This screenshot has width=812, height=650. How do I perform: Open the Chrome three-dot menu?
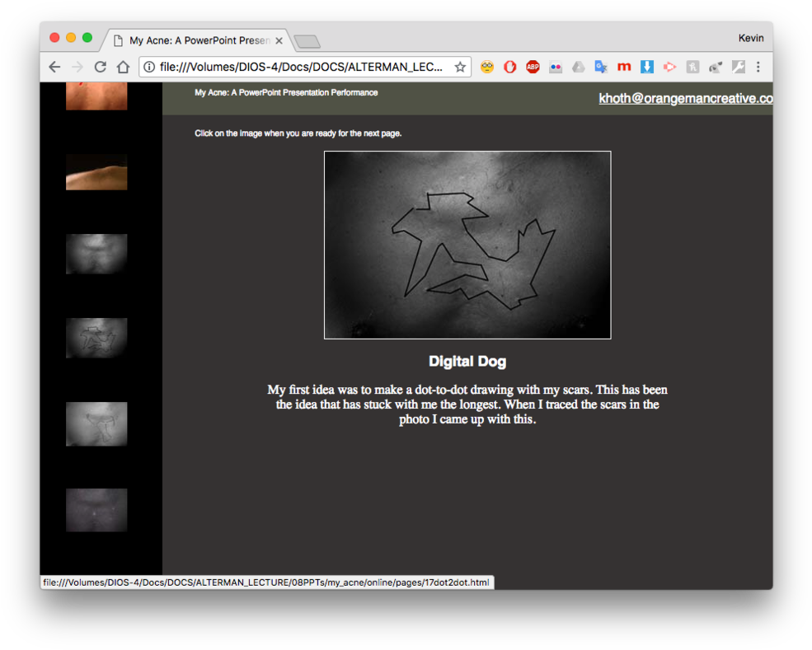tap(758, 68)
